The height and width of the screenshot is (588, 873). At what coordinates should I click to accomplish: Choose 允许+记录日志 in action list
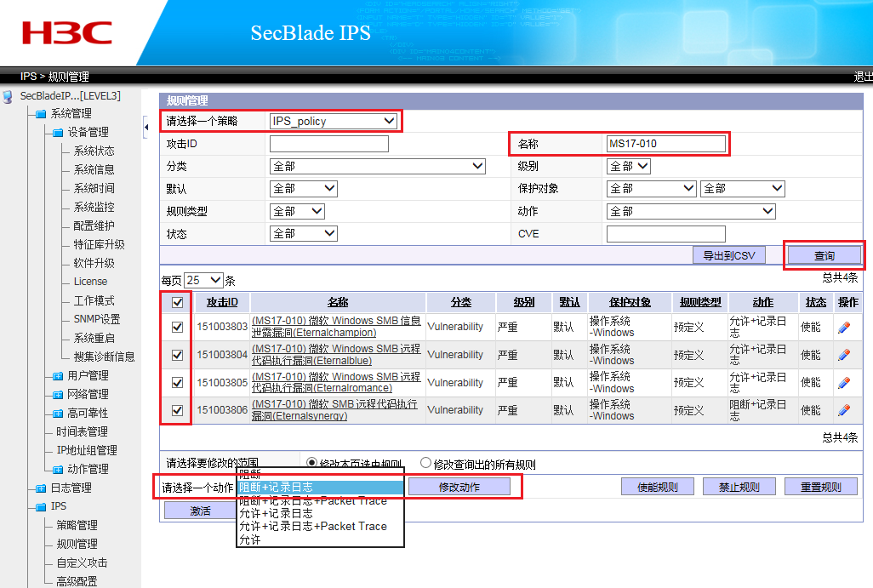point(320,513)
